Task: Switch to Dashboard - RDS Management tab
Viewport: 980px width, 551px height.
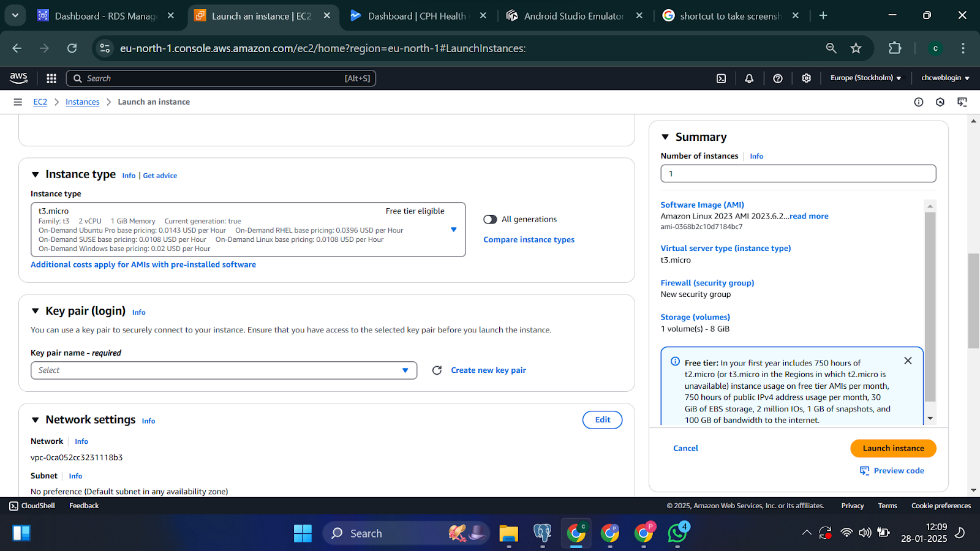Action: tap(105, 16)
